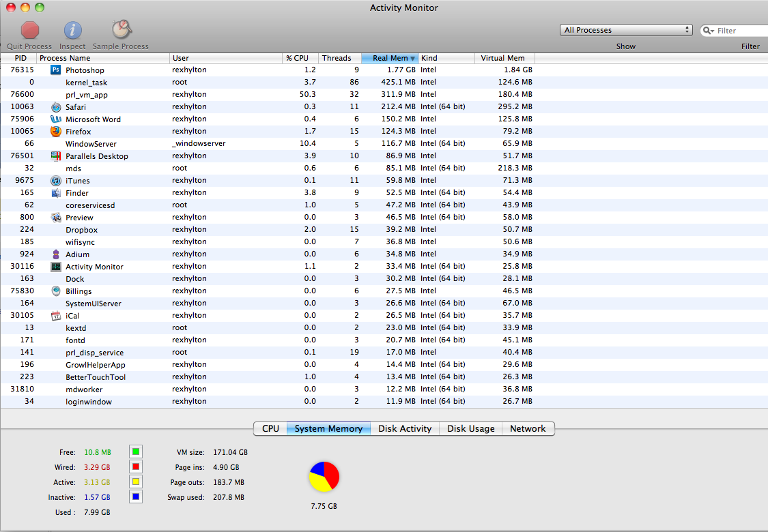Sort by the Kind column header

(x=446, y=58)
